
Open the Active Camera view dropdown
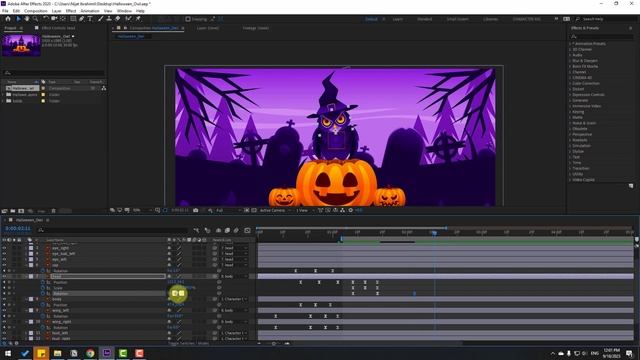coord(275,210)
